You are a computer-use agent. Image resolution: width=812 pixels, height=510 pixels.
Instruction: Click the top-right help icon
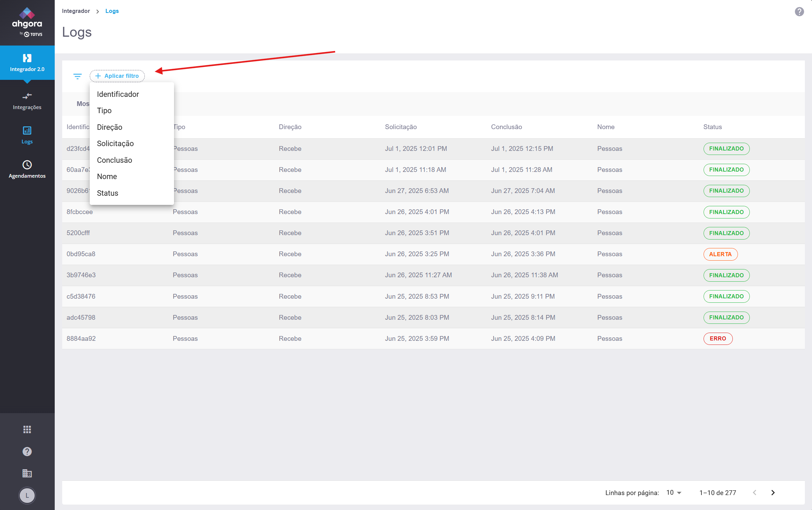799,12
